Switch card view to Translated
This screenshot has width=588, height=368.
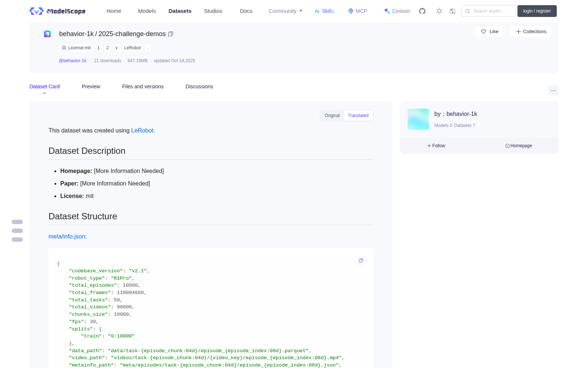pos(358,116)
